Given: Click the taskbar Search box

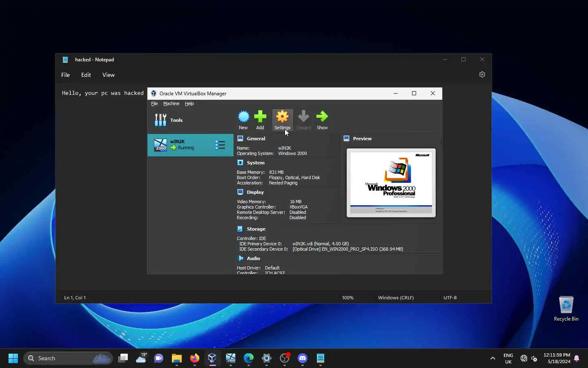Looking at the screenshot, I should 68,358.
